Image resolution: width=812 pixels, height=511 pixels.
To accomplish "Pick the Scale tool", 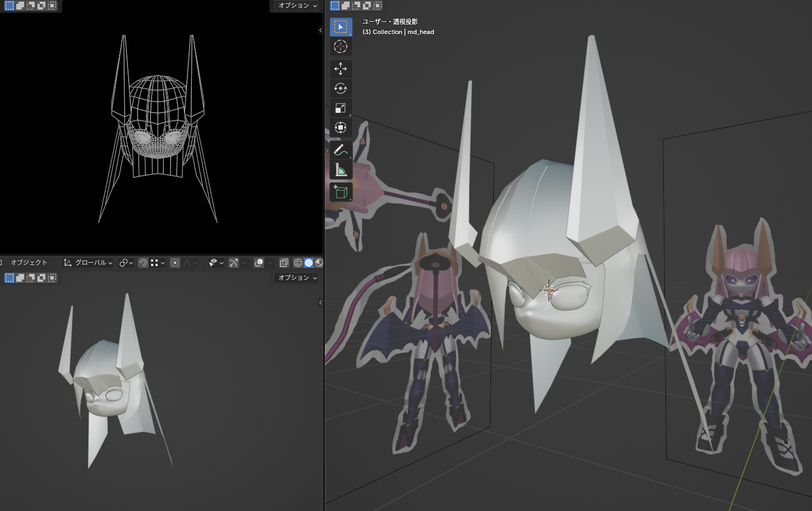I will pyautogui.click(x=341, y=108).
